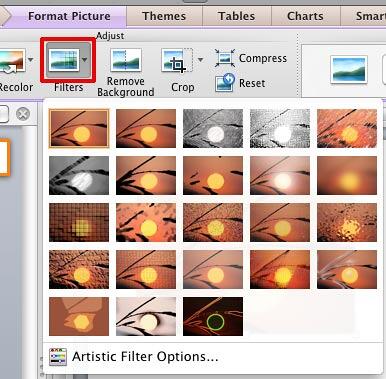Click the Artistic Filter Options icon
This screenshot has width=386, height=379.
point(58,357)
